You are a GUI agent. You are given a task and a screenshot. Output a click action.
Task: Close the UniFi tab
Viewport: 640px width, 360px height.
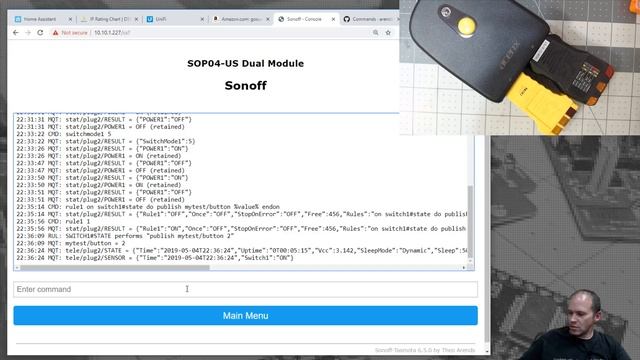coord(202,19)
